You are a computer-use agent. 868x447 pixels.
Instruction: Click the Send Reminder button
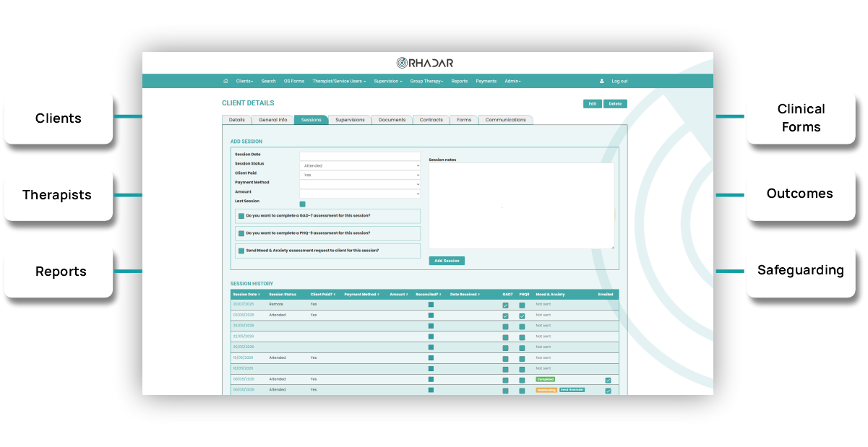pyautogui.click(x=572, y=390)
